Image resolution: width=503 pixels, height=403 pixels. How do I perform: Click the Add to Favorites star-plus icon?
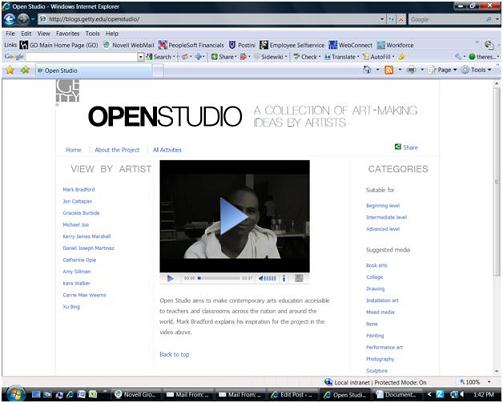[25, 70]
